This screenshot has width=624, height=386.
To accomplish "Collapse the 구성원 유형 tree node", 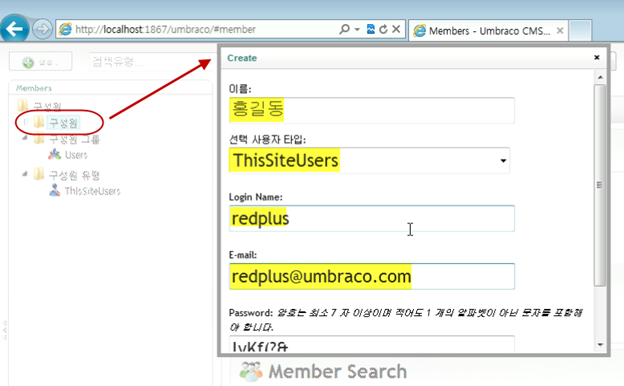I will [x=25, y=174].
